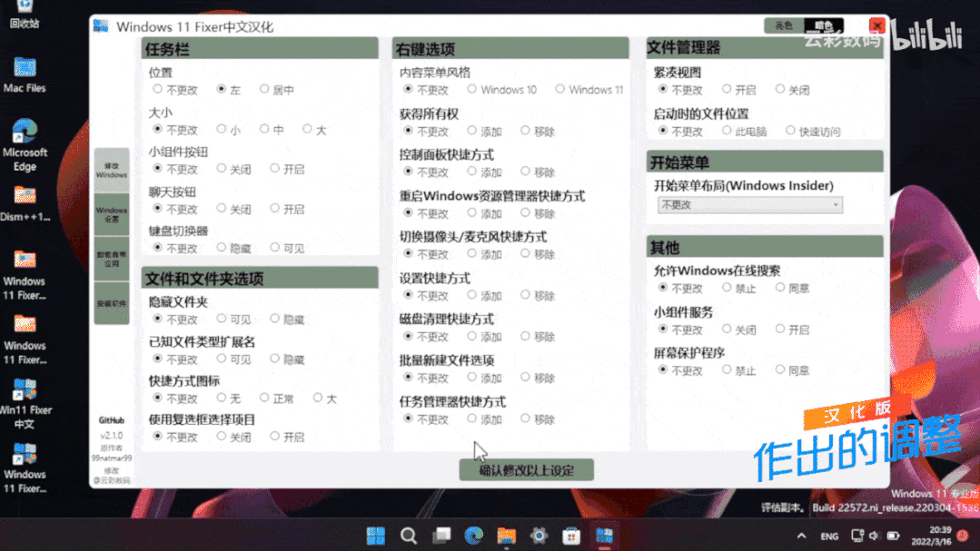
Task: Open Microsoft Edge from the taskbar
Action: click(x=473, y=536)
